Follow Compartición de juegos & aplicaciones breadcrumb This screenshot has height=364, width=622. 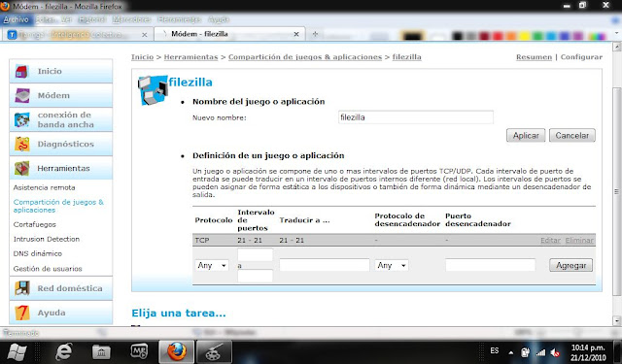(305, 57)
